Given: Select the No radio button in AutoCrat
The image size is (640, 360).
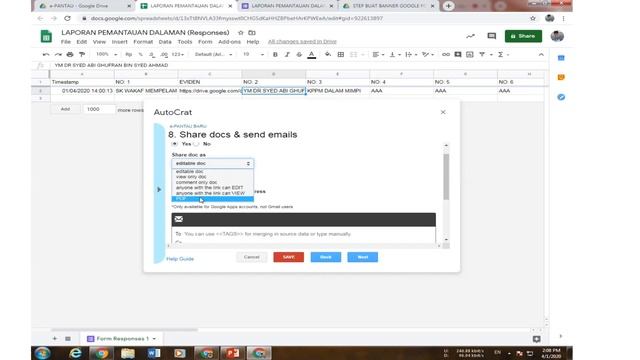Looking at the screenshot, I should (x=196, y=144).
